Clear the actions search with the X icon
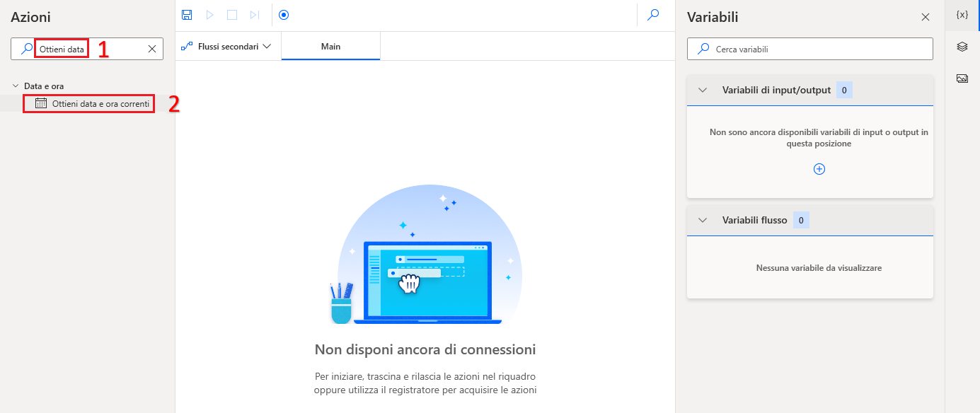The height and width of the screenshot is (413, 980). [151, 49]
